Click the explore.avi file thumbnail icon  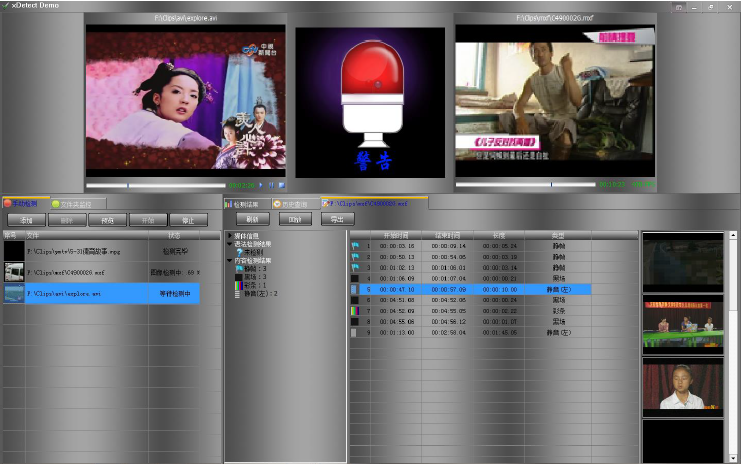[x=14, y=294]
